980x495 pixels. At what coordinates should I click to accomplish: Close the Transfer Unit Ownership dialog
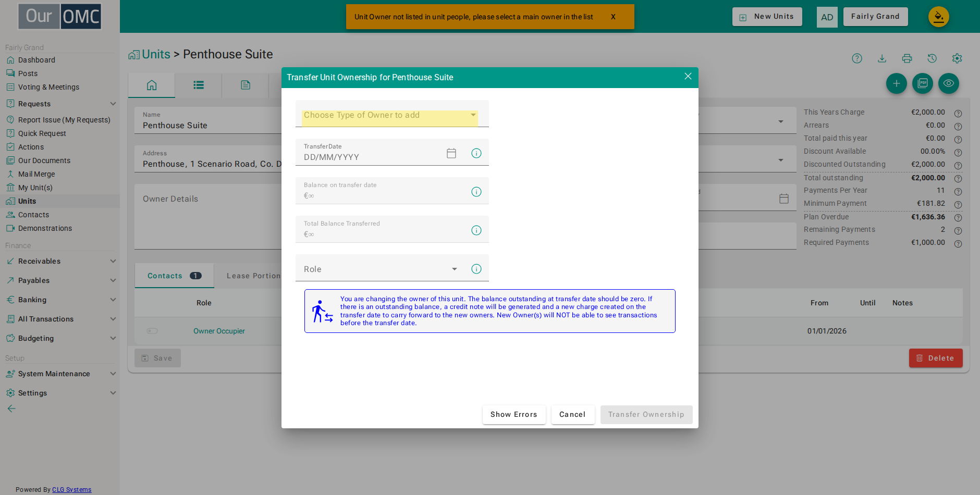coord(688,77)
